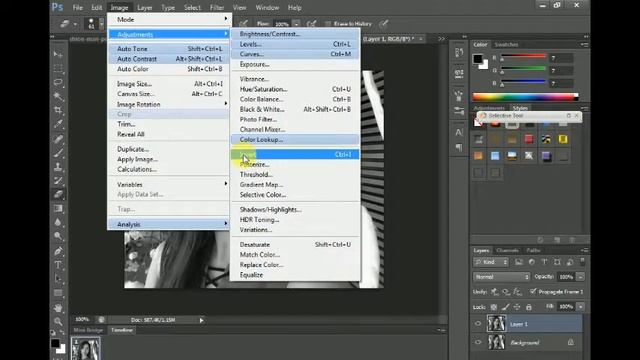
Task: Expand the Mode submenu
Action: pyautogui.click(x=169, y=19)
